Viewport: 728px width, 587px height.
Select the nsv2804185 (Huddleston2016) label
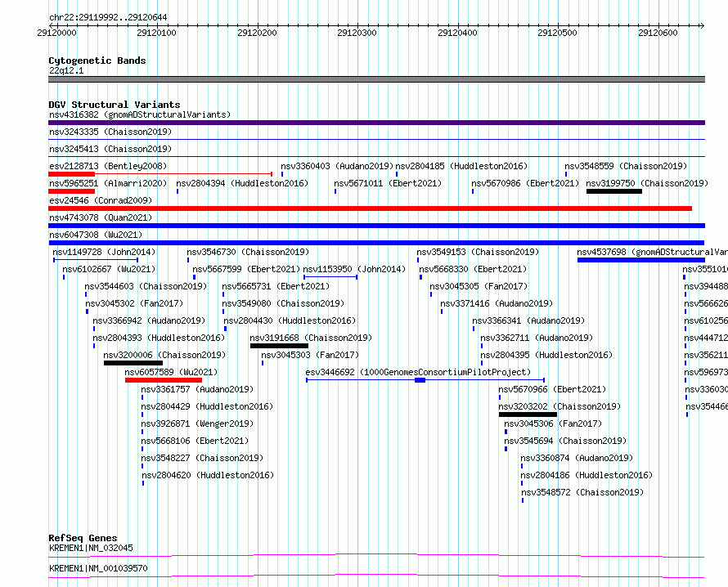(x=461, y=166)
